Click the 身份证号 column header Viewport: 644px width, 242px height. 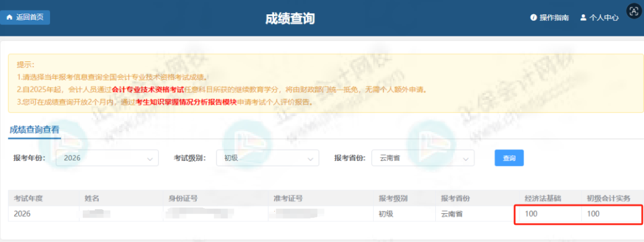coord(183,198)
